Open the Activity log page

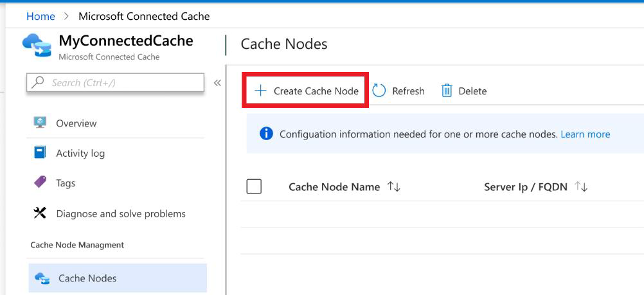tap(80, 154)
